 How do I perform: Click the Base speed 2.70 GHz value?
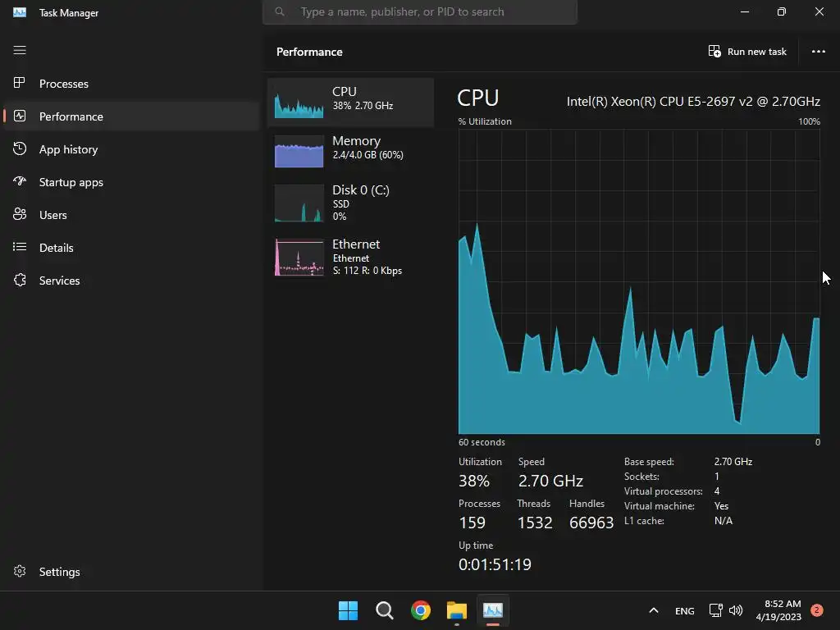coord(733,461)
